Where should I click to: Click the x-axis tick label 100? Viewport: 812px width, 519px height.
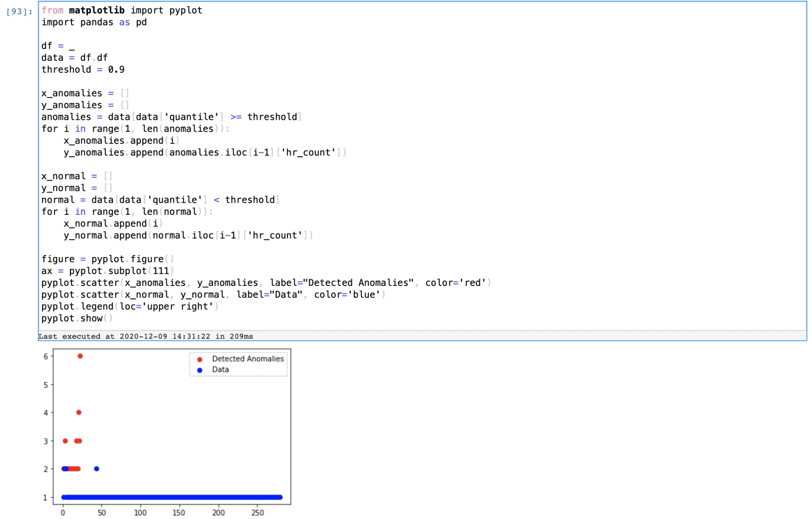(141, 513)
